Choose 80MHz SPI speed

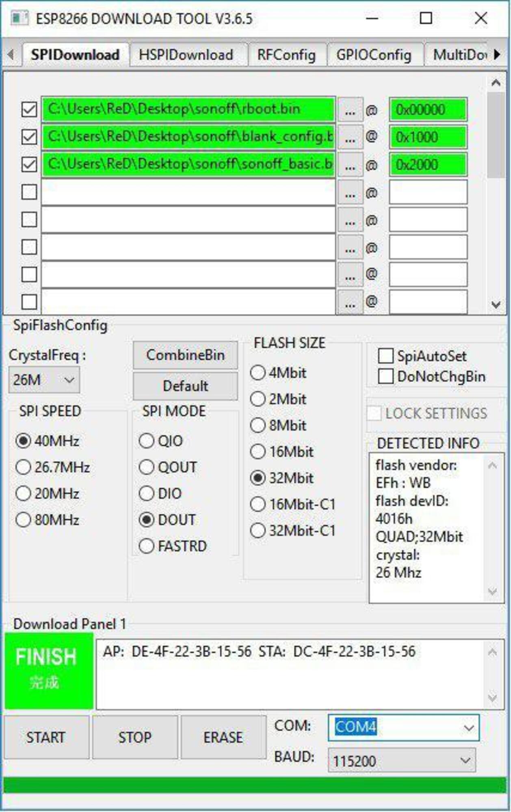(24, 520)
